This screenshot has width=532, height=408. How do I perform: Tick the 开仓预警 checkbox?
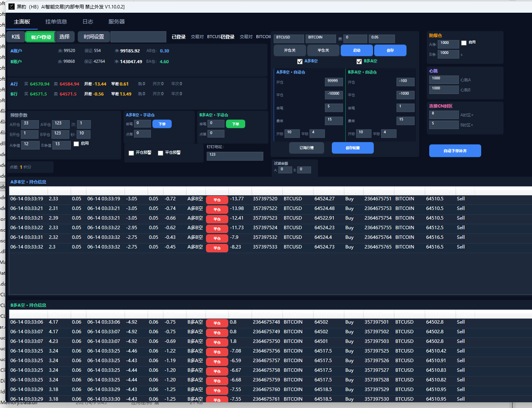[131, 153]
